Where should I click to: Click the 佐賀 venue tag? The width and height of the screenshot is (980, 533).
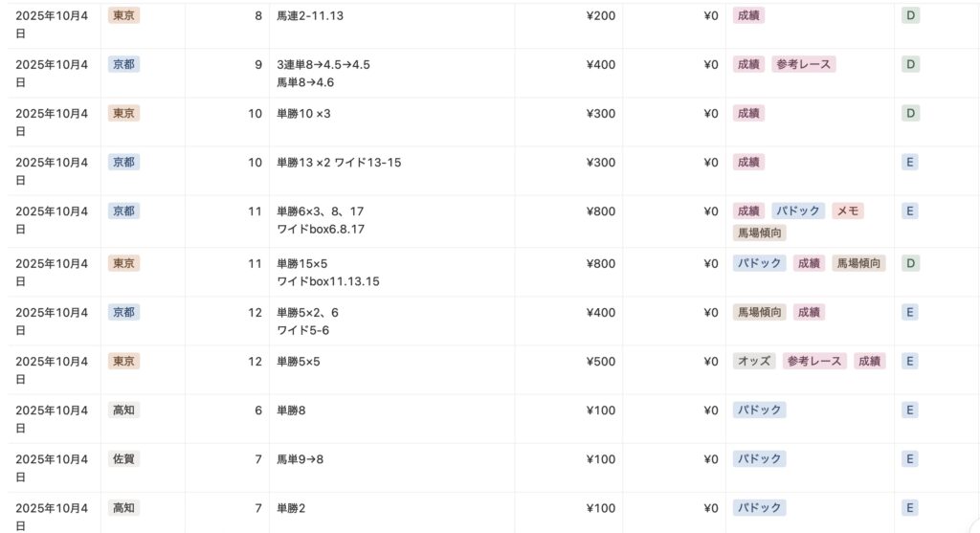click(x=123, y=458)
